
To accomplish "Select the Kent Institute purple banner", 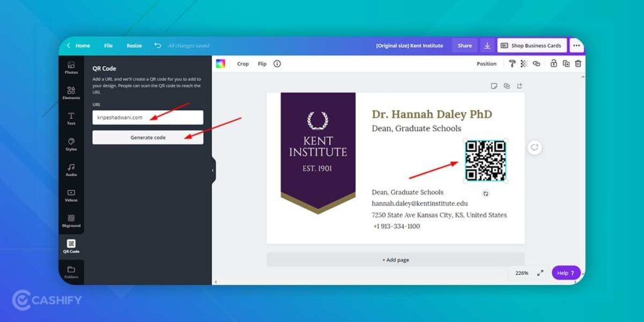I will pos(318,153).
